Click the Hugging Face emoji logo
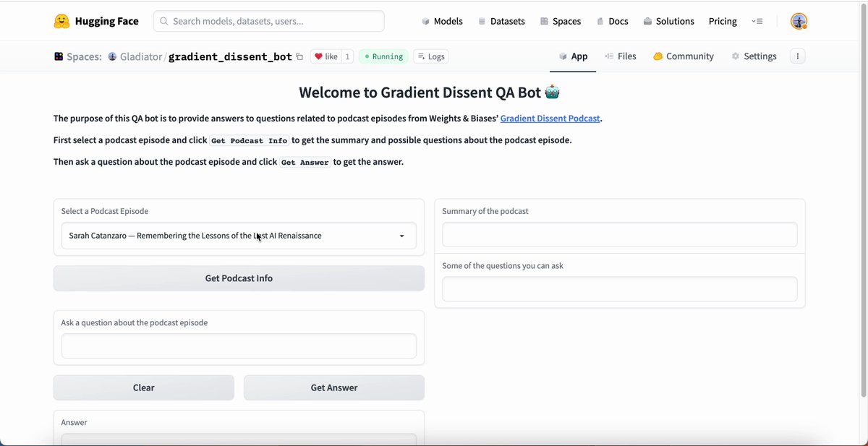The width and height of the screenshot is (868, 446). (x=62, y=22)
